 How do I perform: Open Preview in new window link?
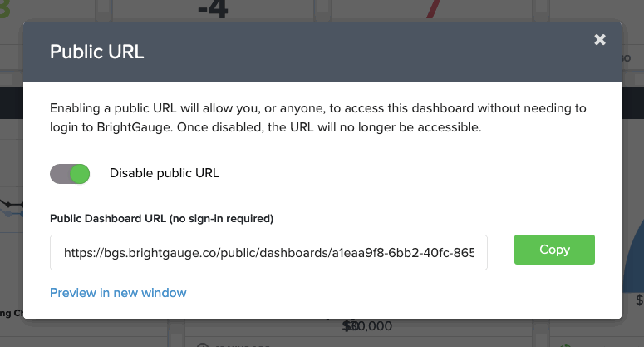click(x=118, y=293)
